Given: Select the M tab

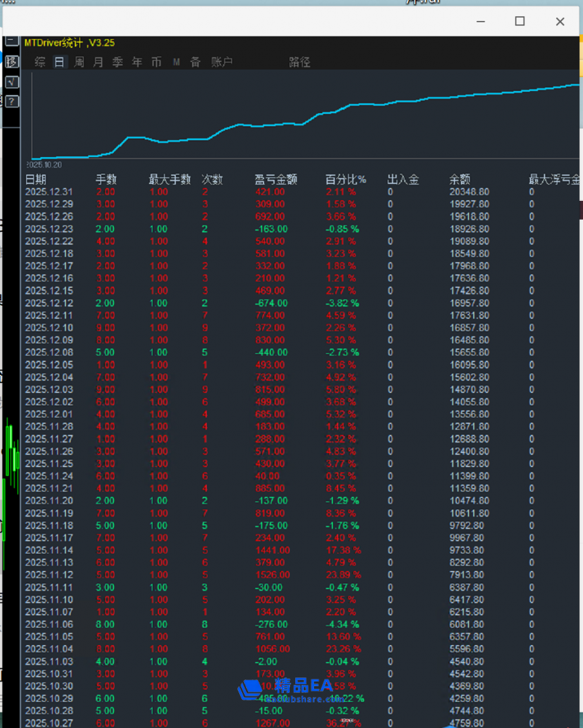Looking at the screenshot, I should [176, 62].
